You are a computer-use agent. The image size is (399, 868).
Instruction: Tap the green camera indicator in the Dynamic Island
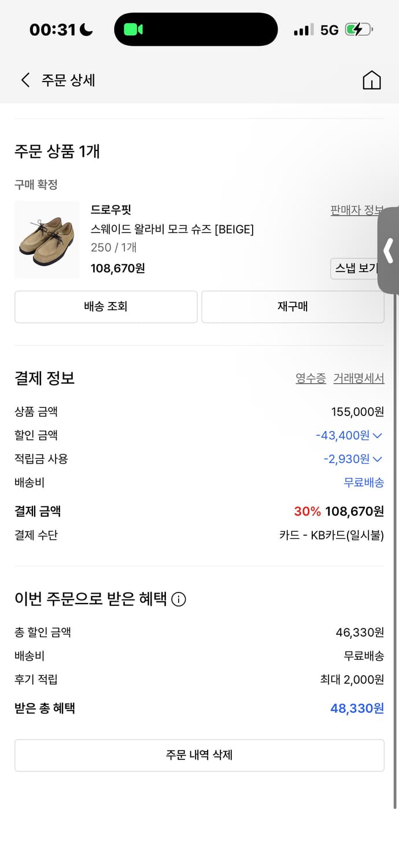134,29
